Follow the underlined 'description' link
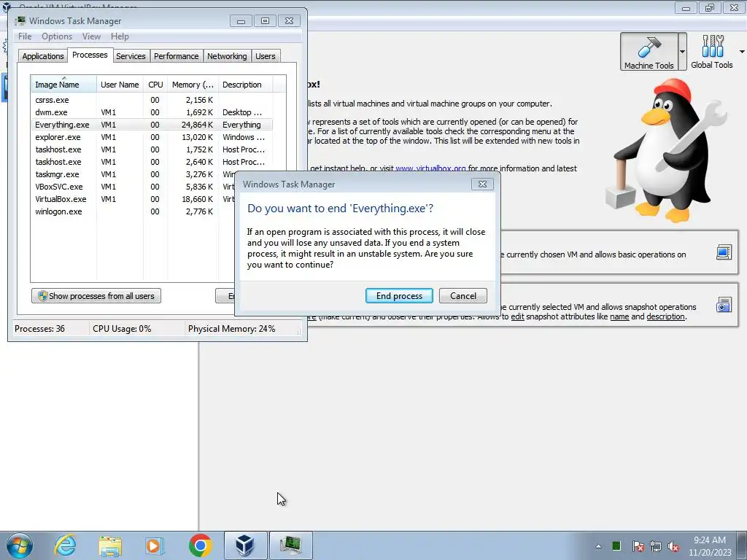747x560 pixels. [x=665, y=316]
